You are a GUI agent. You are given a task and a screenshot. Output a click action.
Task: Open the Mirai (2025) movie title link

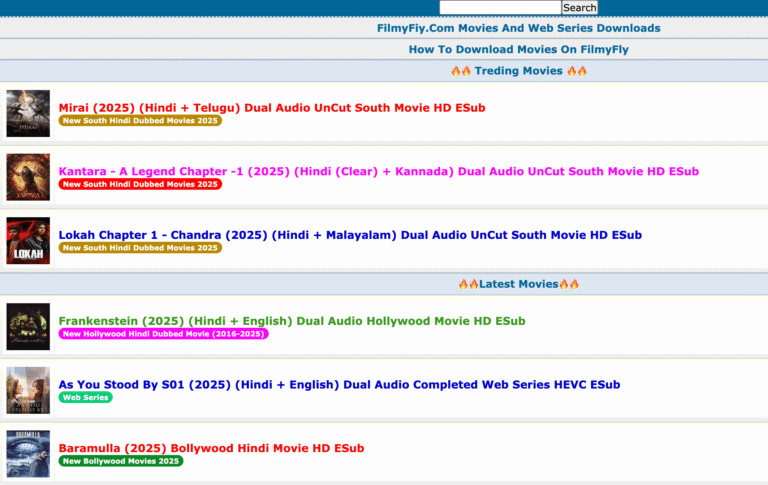(x=272, y=107)
